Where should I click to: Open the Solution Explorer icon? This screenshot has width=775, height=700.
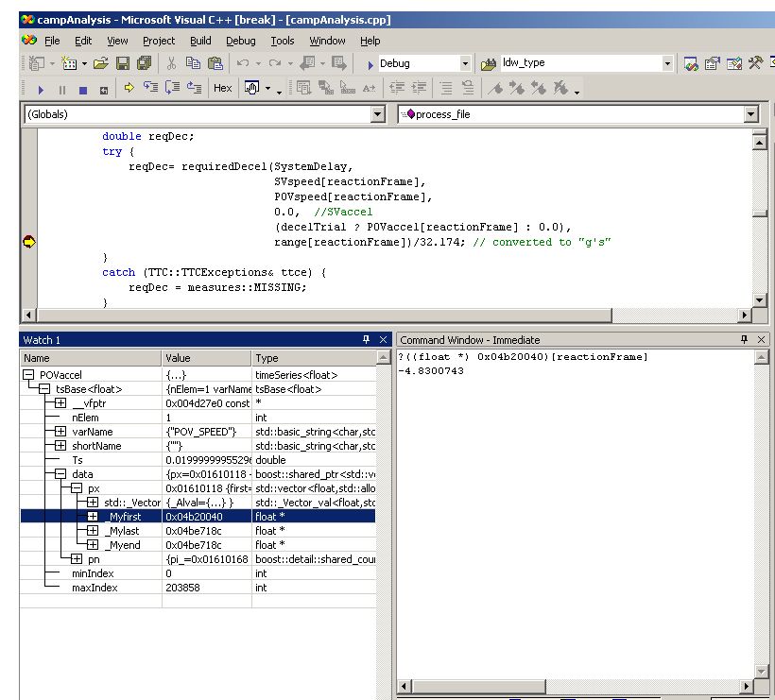pos(691,62)
